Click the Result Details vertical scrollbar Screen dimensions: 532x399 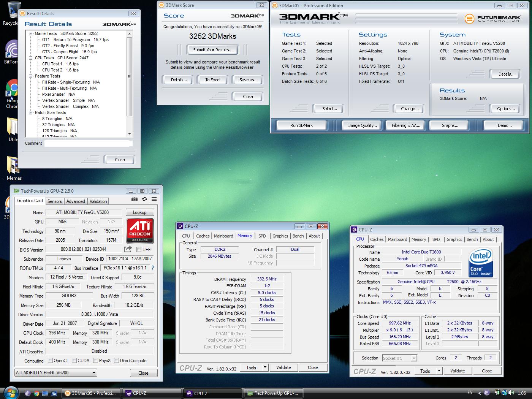[x=130, y=84]
